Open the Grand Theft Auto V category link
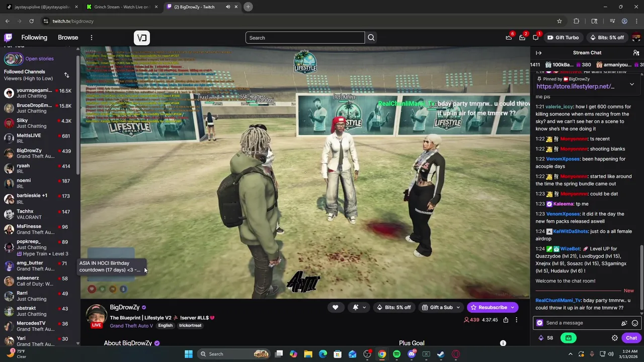This screenshot has height=362, width=644. click(x=131, y=326)
